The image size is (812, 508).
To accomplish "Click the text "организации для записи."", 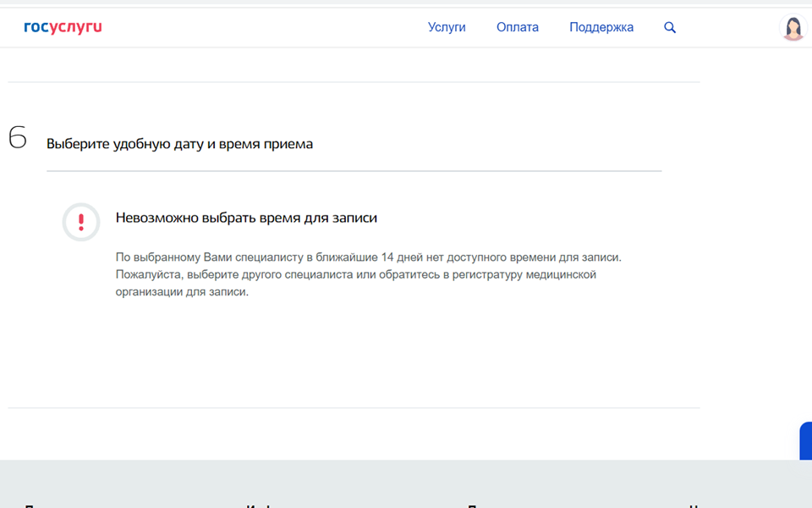I will [182, 292].
